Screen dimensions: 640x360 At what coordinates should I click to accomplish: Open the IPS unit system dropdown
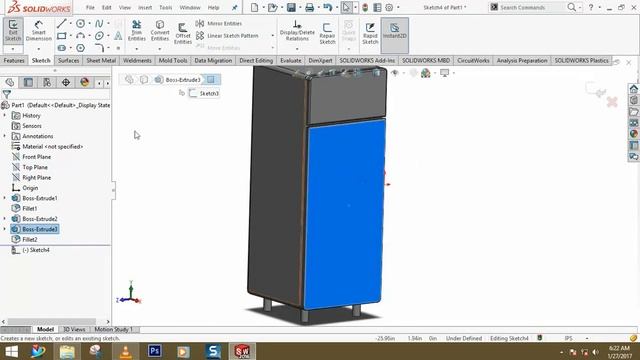click(587, 338)
